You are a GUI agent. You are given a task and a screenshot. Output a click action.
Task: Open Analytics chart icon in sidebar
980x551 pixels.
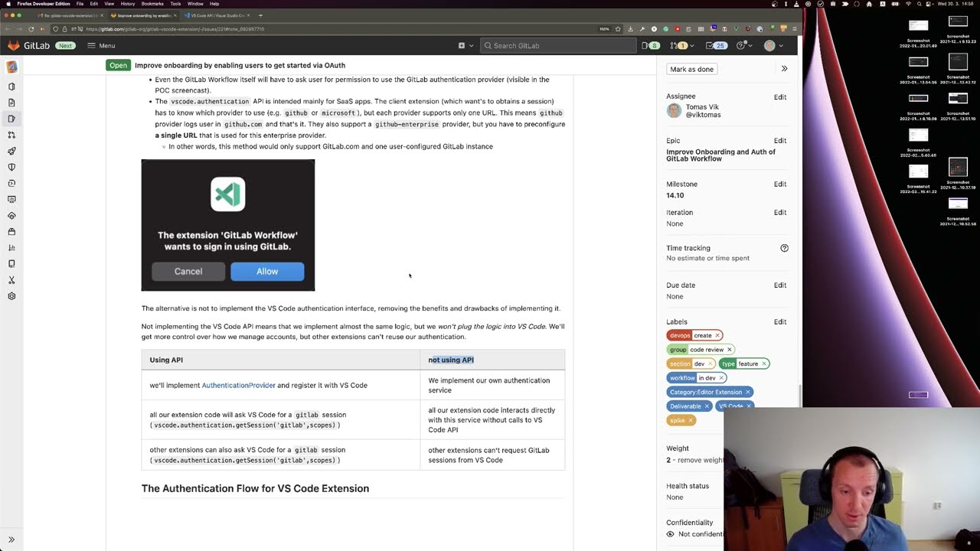tap(11, 247)
